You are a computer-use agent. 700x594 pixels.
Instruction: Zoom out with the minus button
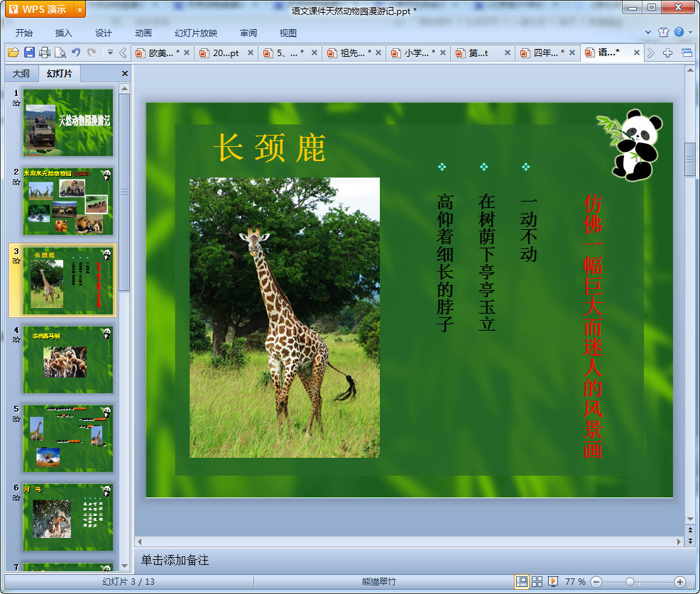596,581
